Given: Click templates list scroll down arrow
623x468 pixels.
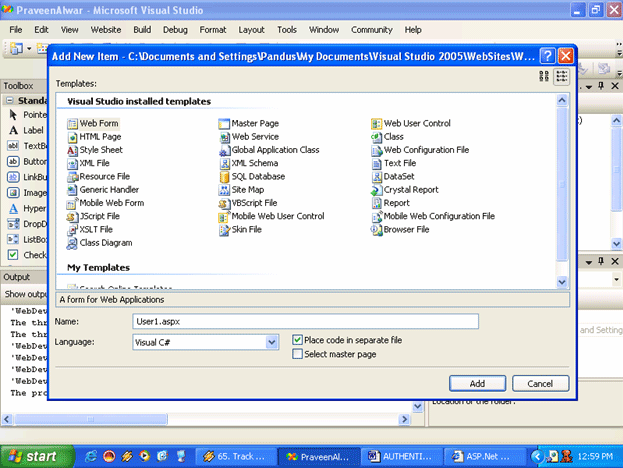Looking at the screenshot, I should coord(562,282).
